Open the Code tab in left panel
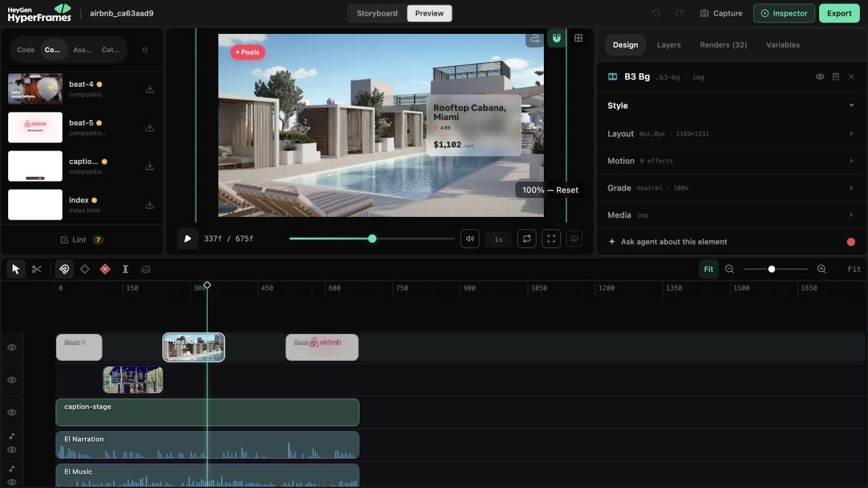 (26, 49)
